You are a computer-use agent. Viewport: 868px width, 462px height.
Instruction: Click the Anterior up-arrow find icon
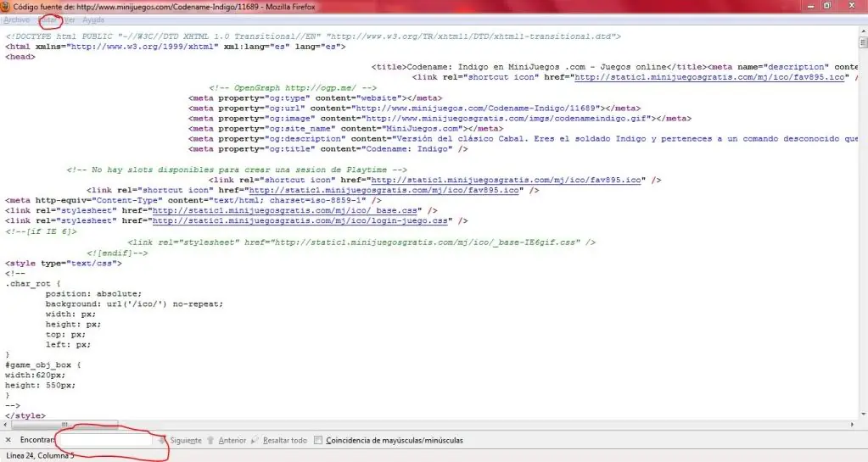click(210, 441)
